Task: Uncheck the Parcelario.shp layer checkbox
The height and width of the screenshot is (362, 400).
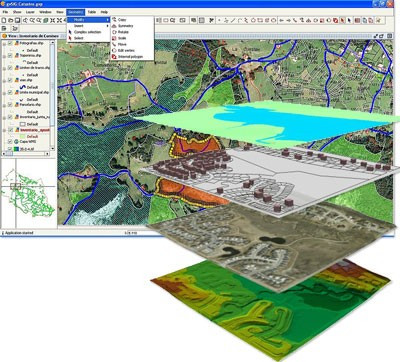Action: [x=10, y=105]
